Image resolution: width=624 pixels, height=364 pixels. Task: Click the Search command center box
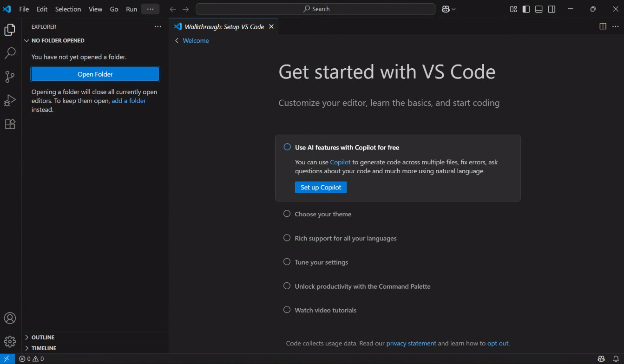coord(315,9)
